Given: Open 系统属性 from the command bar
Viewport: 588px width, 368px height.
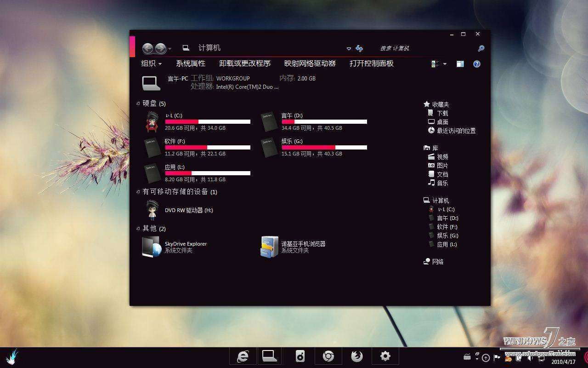Looking at the screenshot, I should click(x=190, y=63).
